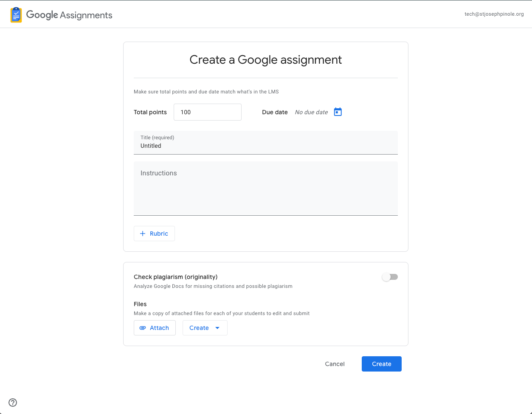Click the LMS points and due date note
The height and width of the screenshot is (414, 532).
pyautogui.click(x=206, y=92)
